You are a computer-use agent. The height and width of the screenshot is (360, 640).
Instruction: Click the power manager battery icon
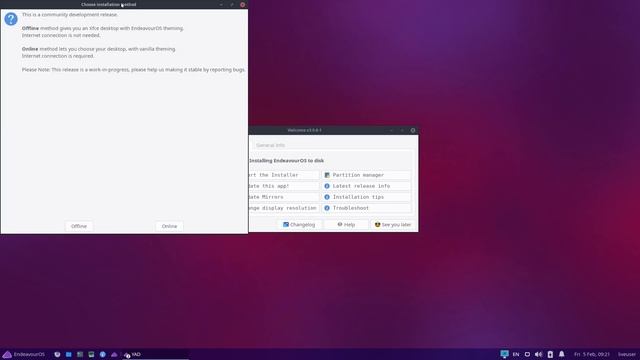tap(550, 354)
